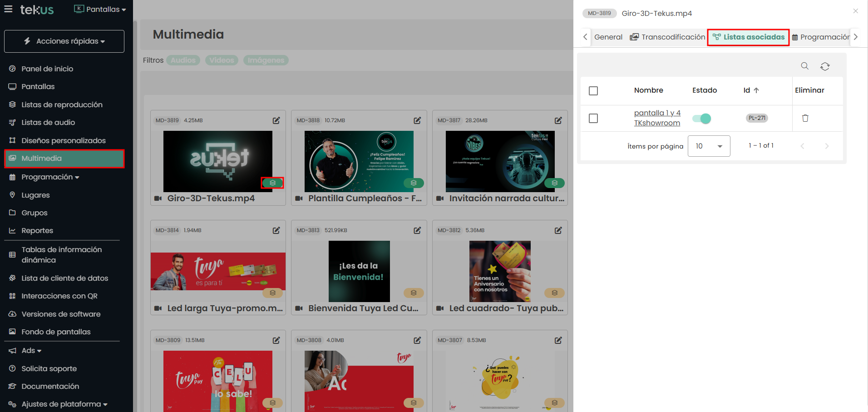Check the select-all checkbox in table header
868x412 pixels.
(593, 91)
